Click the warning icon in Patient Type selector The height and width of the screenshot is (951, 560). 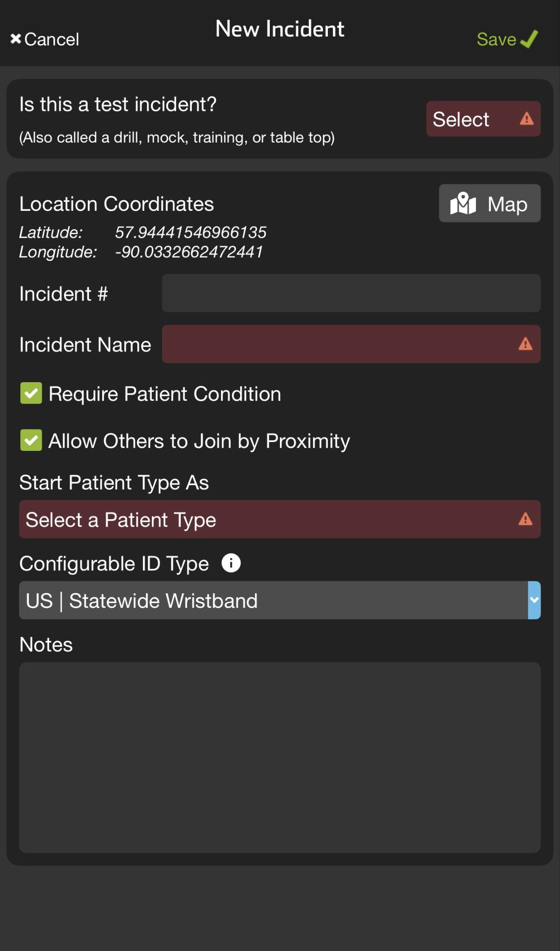coord(525,519)
